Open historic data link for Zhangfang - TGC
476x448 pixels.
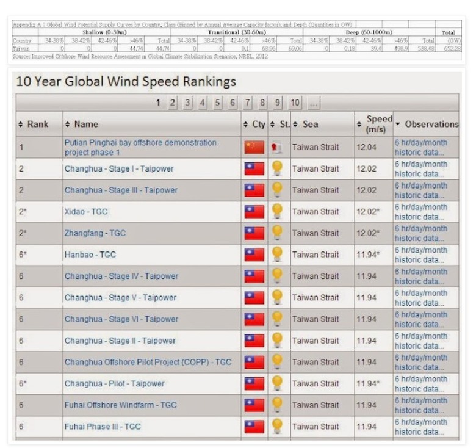coord(421,233)
